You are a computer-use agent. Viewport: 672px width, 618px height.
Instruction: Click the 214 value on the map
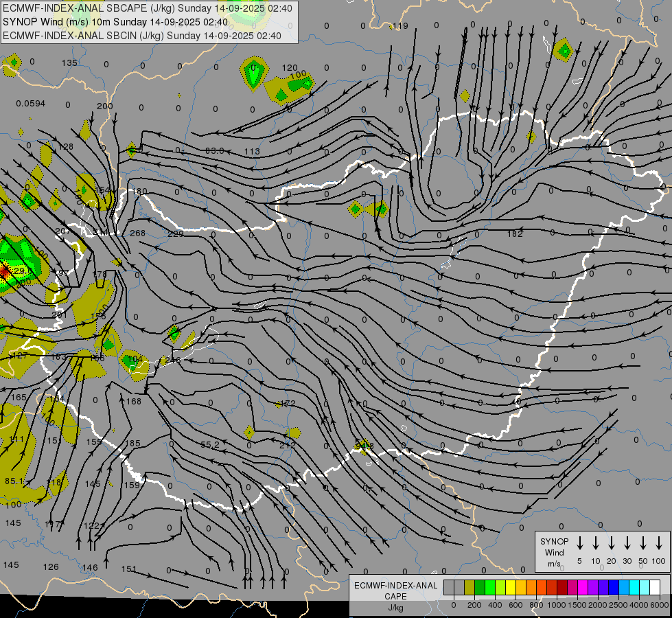[101, 232]
